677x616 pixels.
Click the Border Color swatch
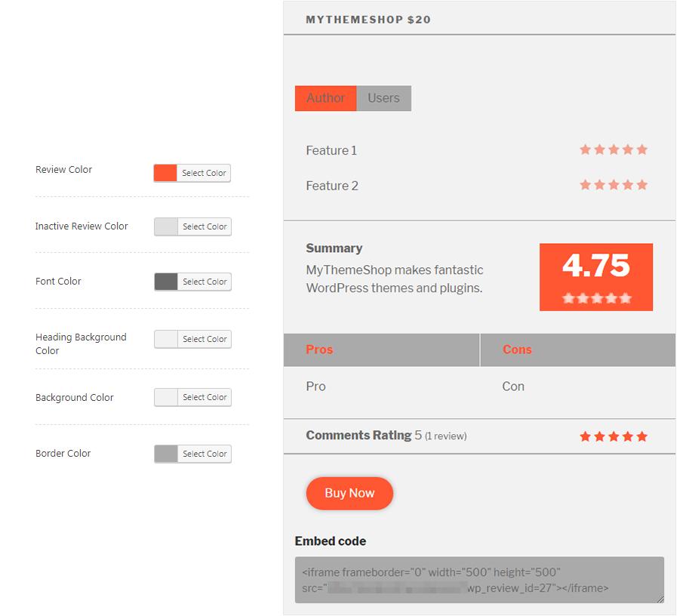point(165,454)
